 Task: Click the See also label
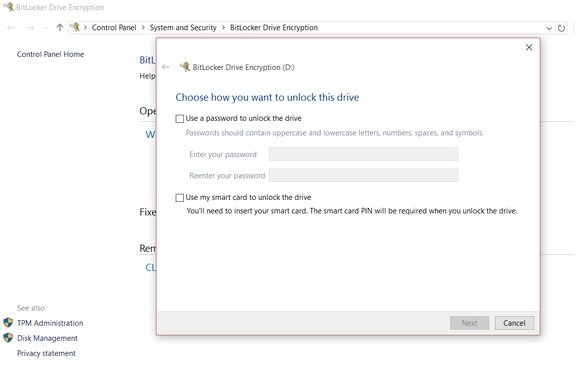(x=31, y=308)
